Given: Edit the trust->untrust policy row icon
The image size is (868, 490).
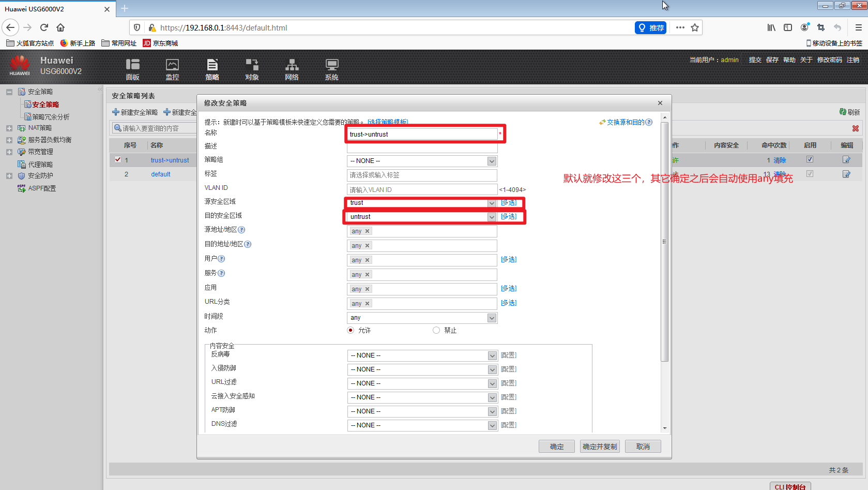Looking at the screenshot, I should [x=846, y=160].
